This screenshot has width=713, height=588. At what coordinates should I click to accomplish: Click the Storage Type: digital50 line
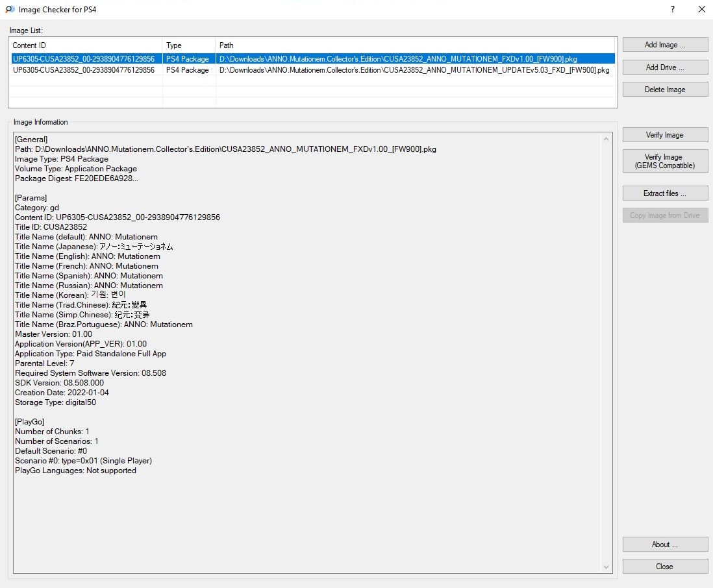pos(55,402)
